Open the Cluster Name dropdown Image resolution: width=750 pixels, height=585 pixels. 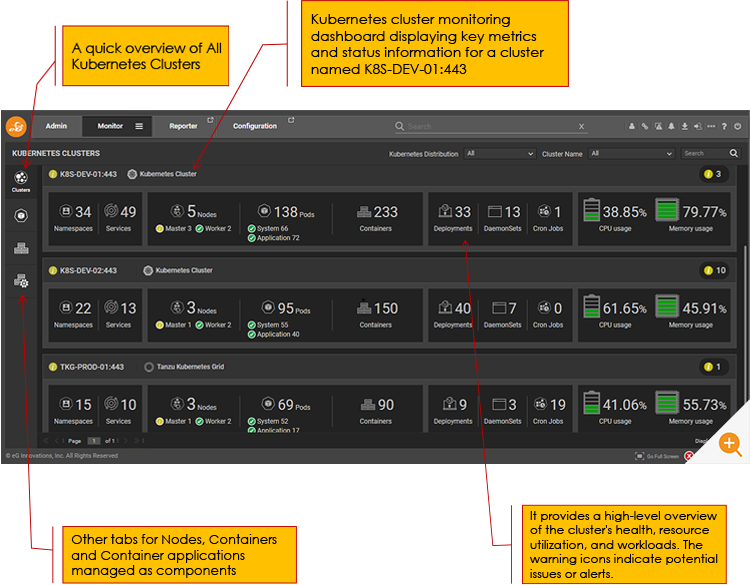(x=631, y=154)
